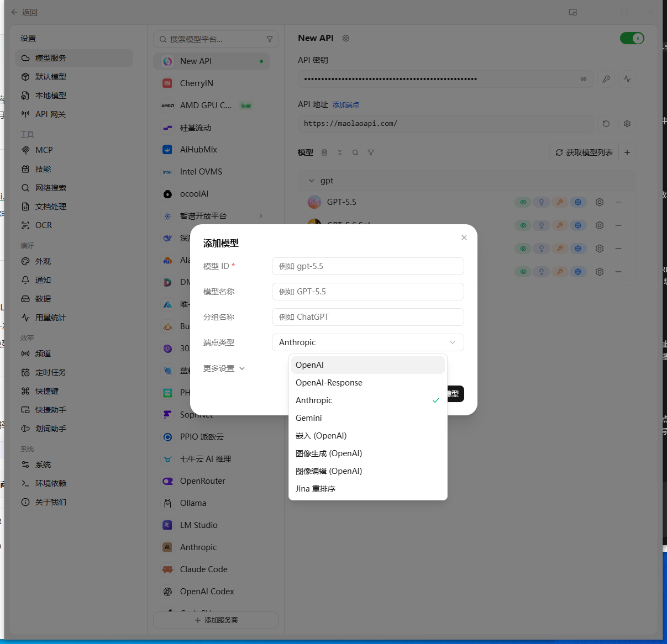Select 嵌入 (OpenAI) endpoint option

(368, 436)
